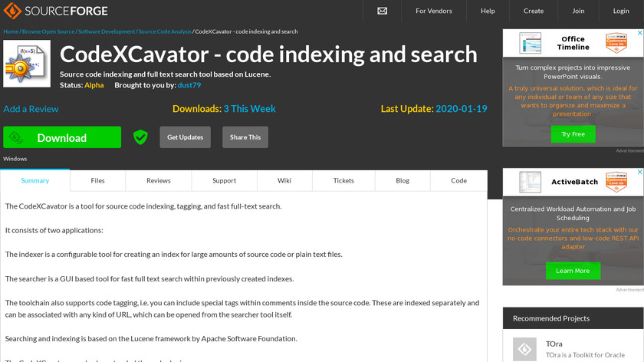The width and height of the screenshot is (644, 362).
Task: Click the Recommended Projects heading
Action: pyautogui.click(x=551, y=318)
